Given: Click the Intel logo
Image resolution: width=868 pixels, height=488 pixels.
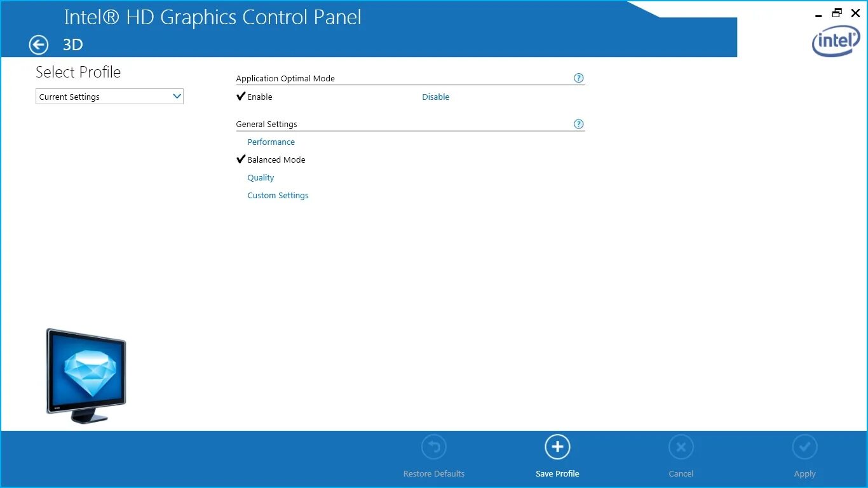Looking at the screenshot, I should point(836,41).
